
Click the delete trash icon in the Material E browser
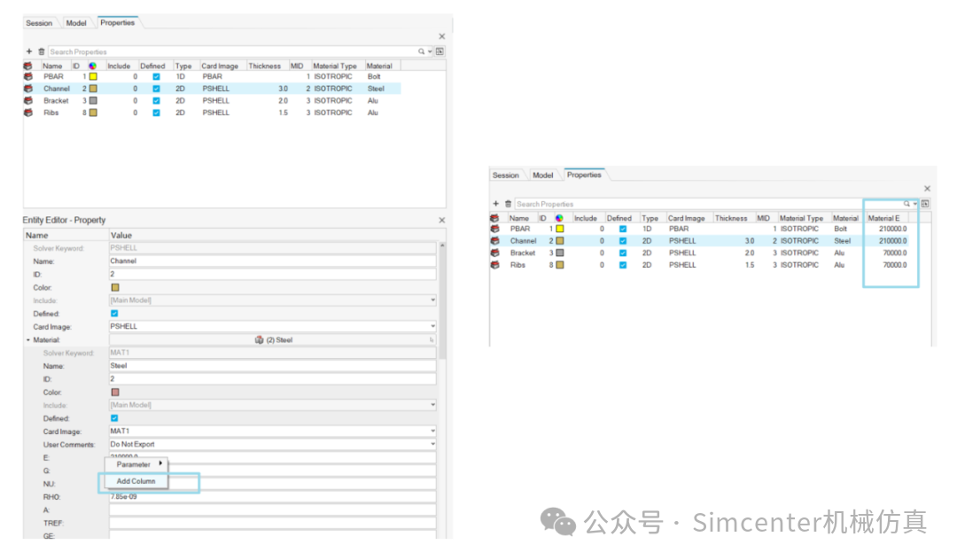click(x=508, y=204)
